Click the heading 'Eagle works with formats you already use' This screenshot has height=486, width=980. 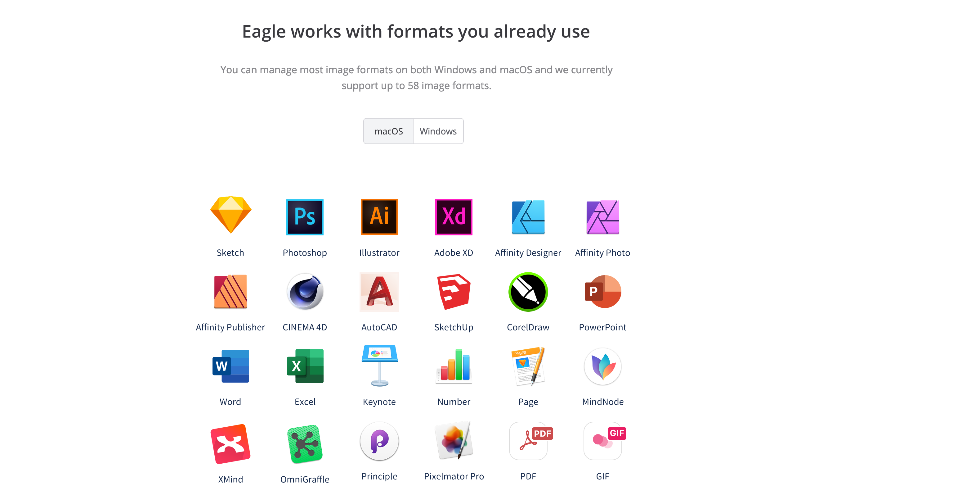416,32
